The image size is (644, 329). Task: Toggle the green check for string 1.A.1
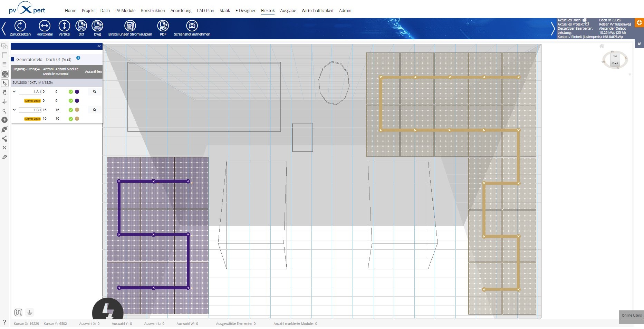point(70,92)
